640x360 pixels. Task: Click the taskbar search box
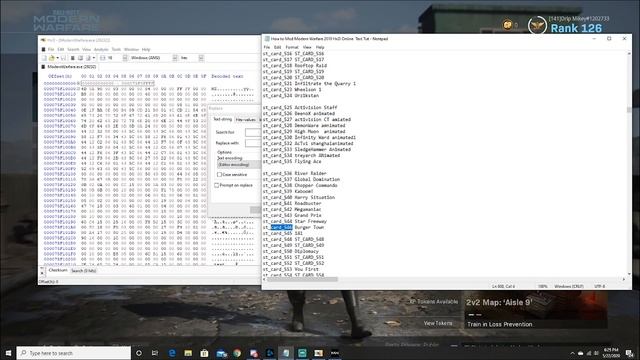74,353
